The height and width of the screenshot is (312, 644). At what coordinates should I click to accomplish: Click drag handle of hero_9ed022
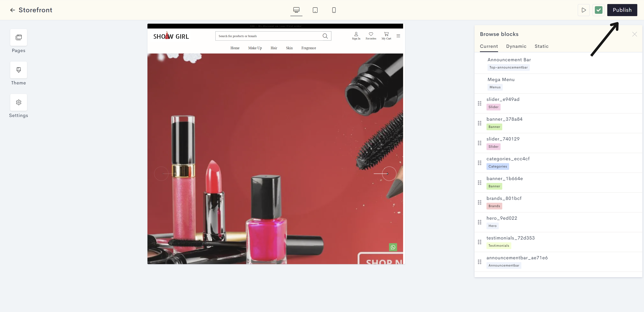(x=479, y=222)
